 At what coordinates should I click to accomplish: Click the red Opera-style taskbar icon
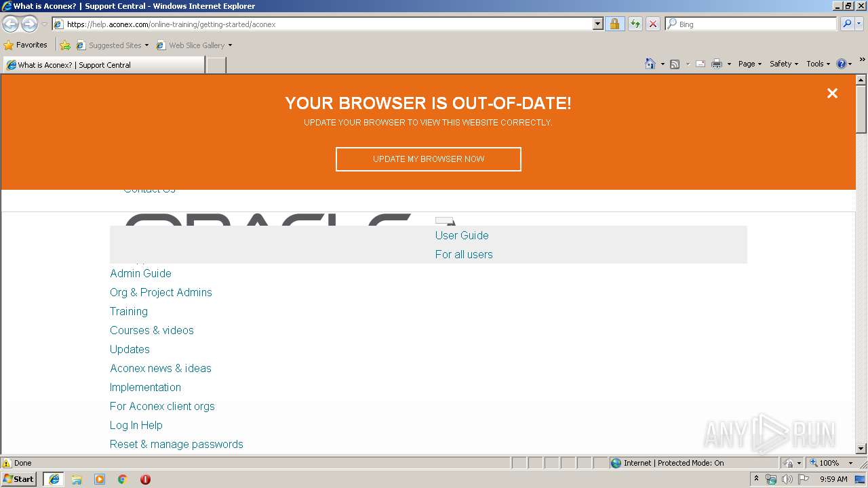145,479
